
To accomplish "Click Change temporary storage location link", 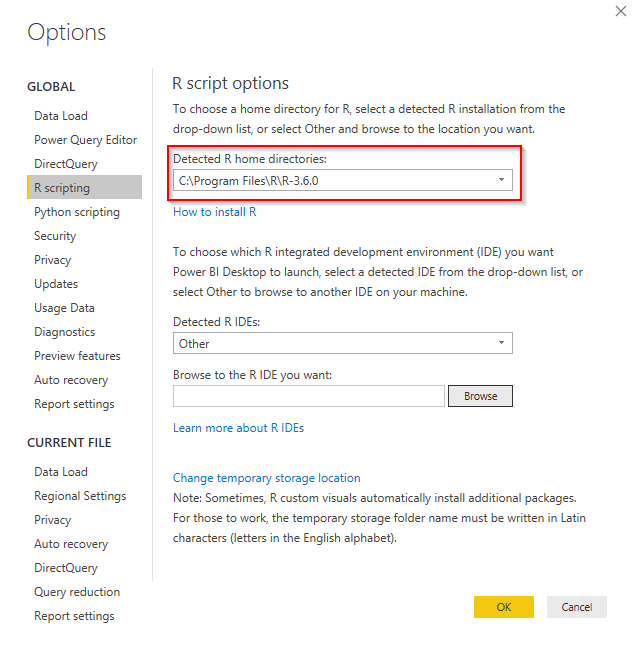I will tap(266, 478).
